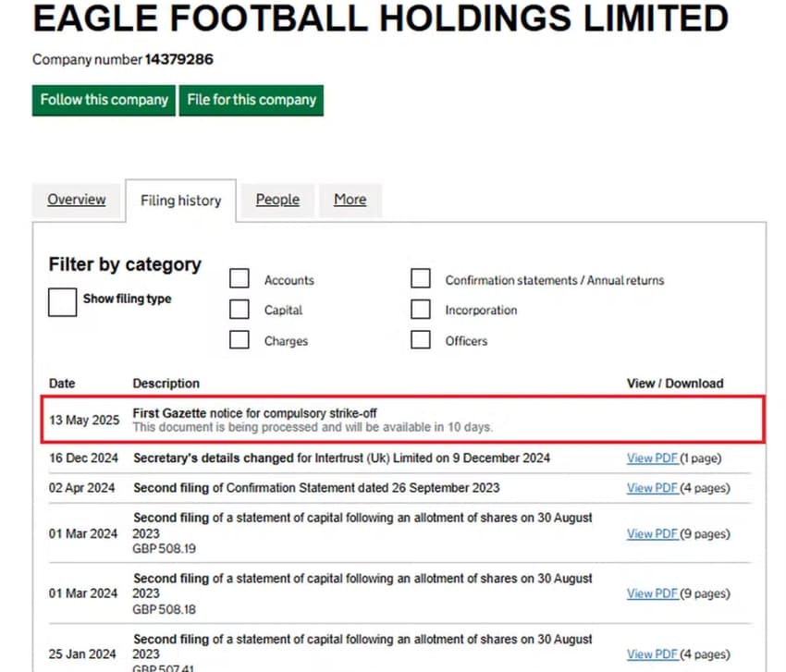This screenshot has height=672, width=786.
Task: Select the Filing history tab
Action: 180,201
